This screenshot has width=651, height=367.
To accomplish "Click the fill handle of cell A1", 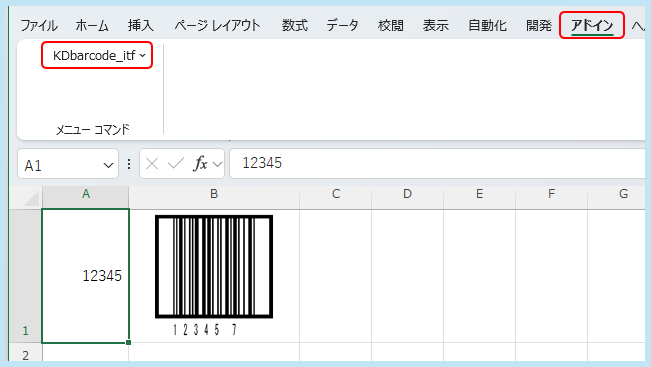I will point(128,343).
